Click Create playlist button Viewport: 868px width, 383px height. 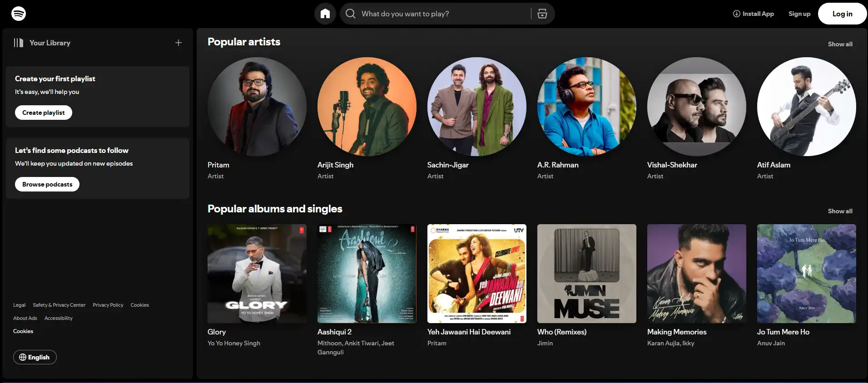44,113
